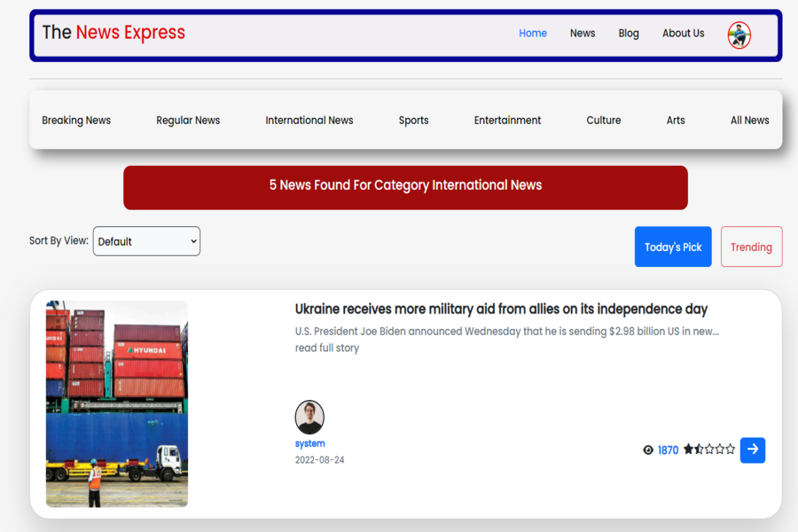The height and width of the screenshot is (532, 798).
Task: Click the user profile avatar in header
Action: pyautogui.click(x=739, y=35)
